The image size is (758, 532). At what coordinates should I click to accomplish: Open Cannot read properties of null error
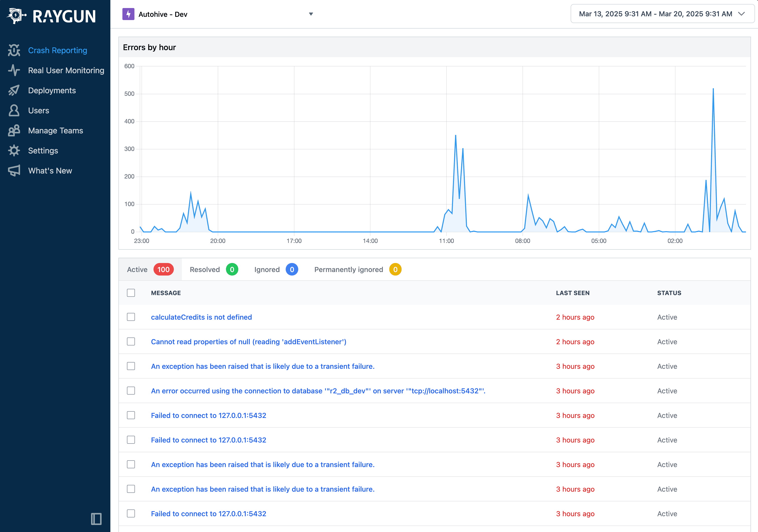pos(249,342)
